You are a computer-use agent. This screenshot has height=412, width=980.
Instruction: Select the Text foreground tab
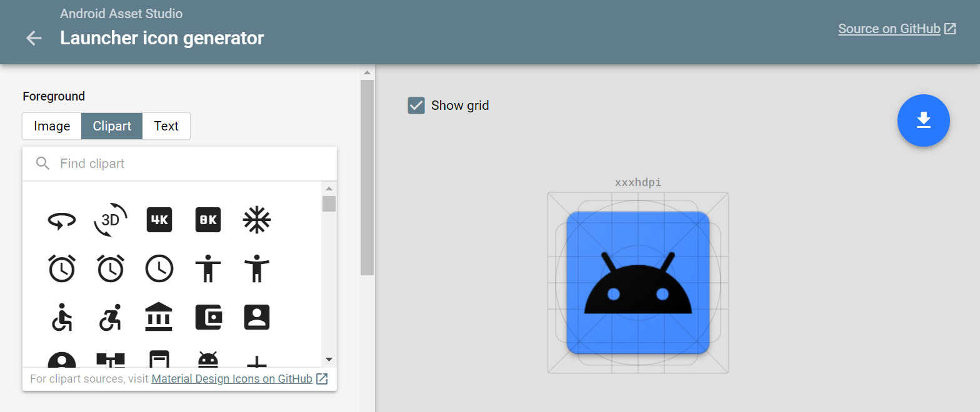pyautogui.click(x=166, y=126)
